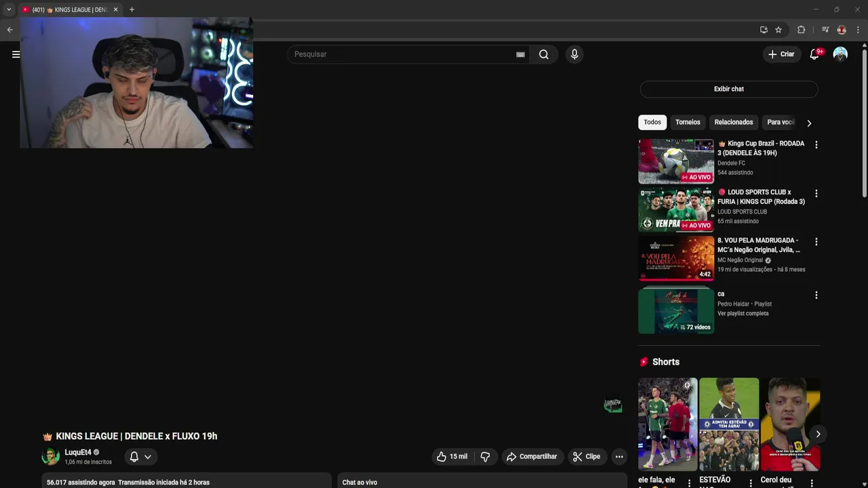Open the 'Cerol deu' Short thumbnail
Viewport: 868px width, 488px height.
point(790,424)
